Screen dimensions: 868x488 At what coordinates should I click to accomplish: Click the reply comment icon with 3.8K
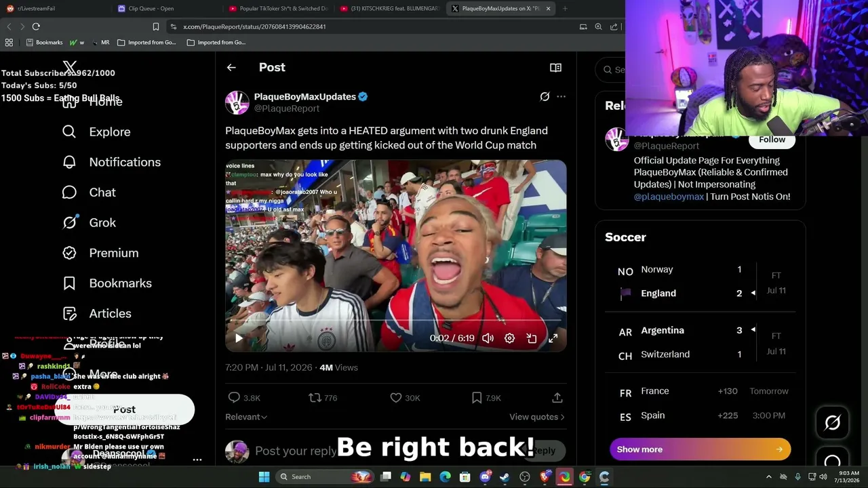point(234,398)
